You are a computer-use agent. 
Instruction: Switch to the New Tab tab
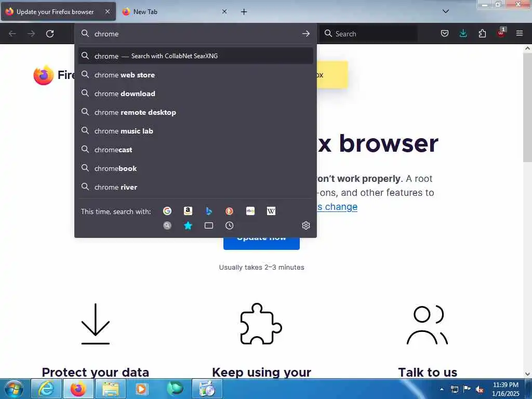tap(175, 11)
